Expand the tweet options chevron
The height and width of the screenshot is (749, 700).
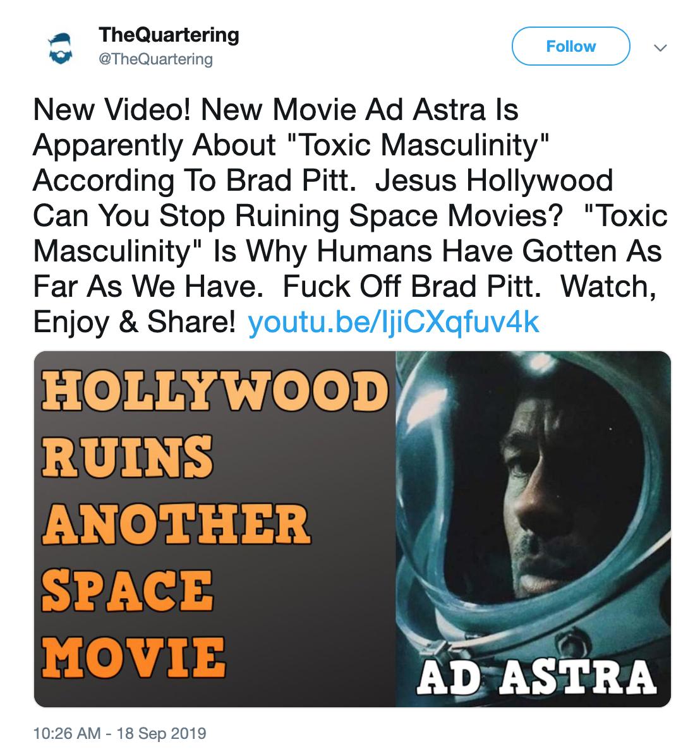point(660,48)
